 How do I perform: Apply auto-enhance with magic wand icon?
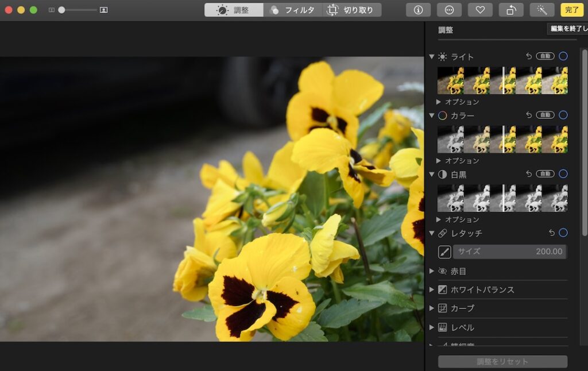[541, 10]
